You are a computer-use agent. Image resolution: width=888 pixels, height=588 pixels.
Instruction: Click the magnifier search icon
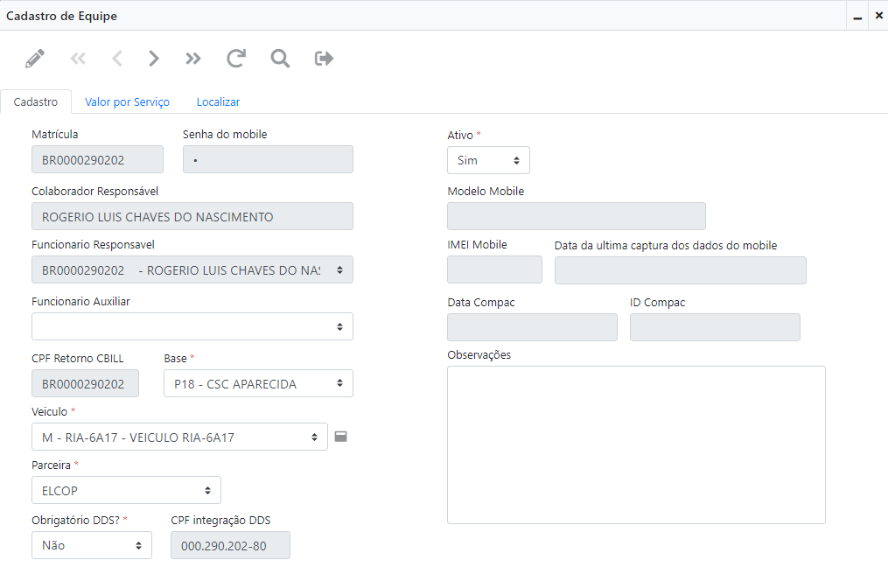280,59
